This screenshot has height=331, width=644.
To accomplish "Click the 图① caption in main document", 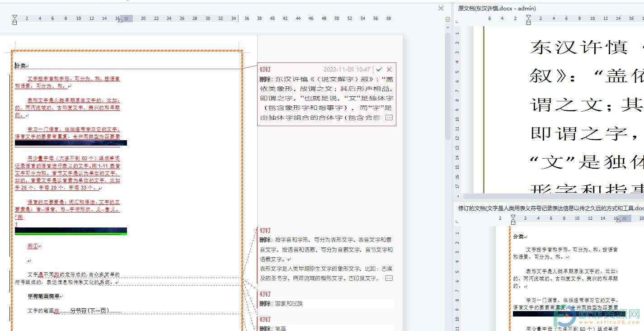I will coord(33,246).
